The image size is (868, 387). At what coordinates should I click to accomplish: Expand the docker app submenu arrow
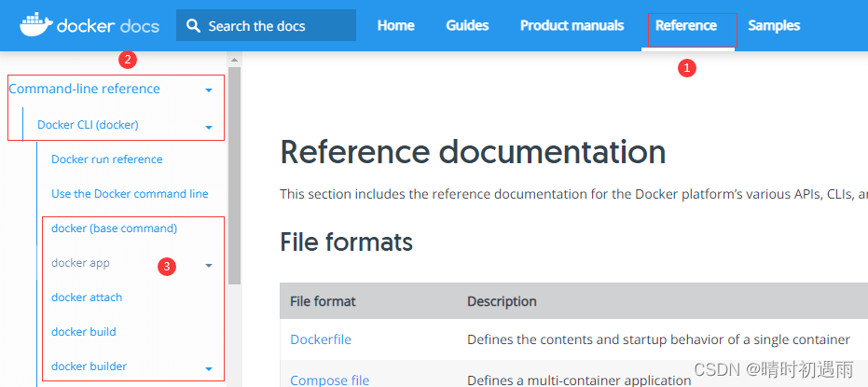point(209,265)
